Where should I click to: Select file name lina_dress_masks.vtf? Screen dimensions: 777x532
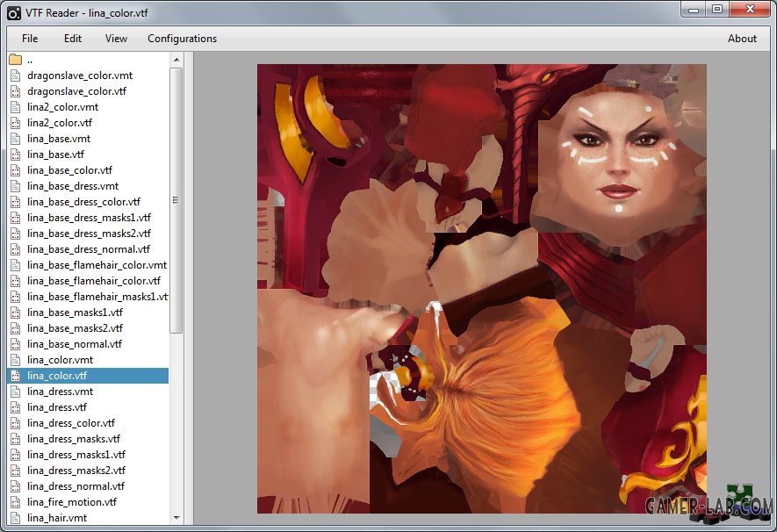tap(74, 439)
